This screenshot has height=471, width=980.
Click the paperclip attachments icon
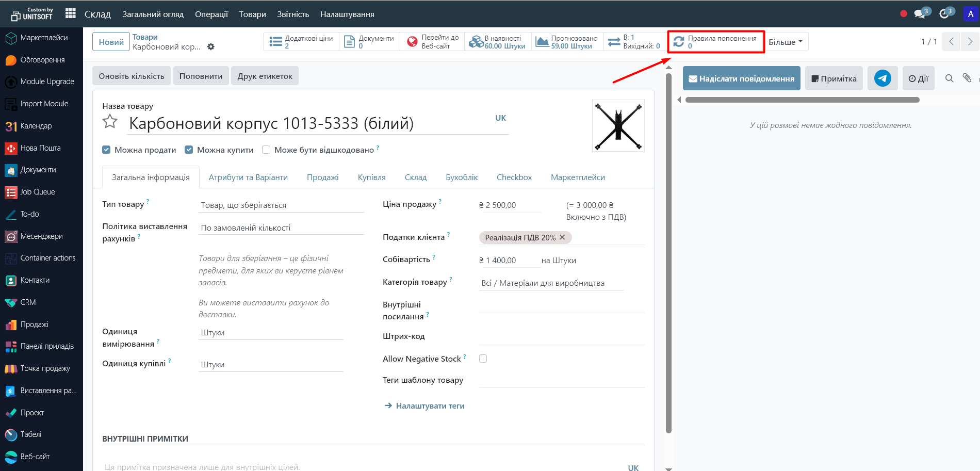[x=967, y=78]
